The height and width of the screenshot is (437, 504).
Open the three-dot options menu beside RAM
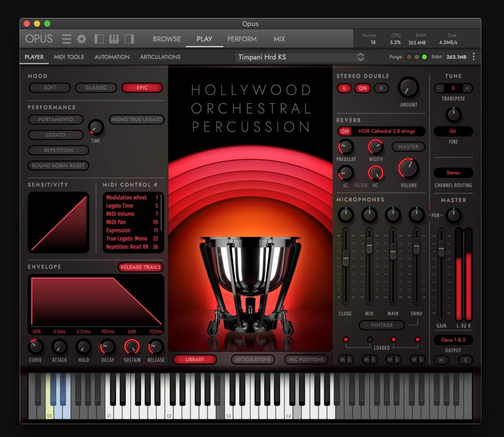point(473,57)
